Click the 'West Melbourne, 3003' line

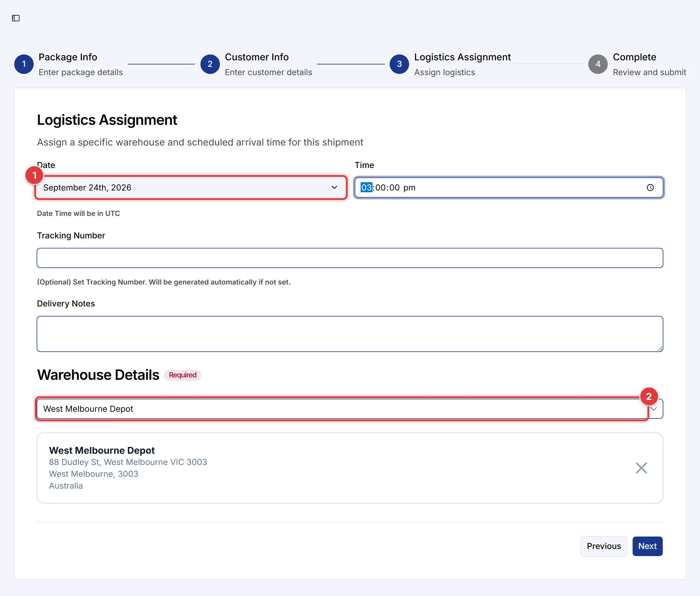93,474
